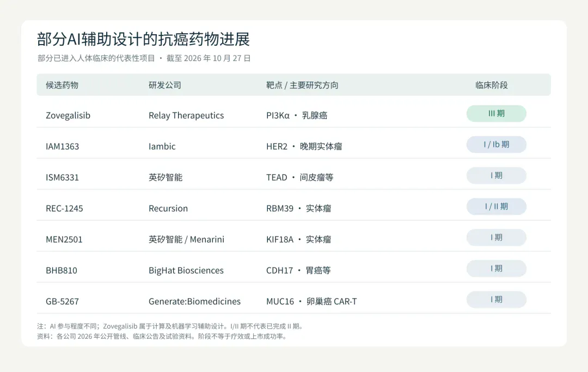Screen dimensions: 588x372
Task: Select the ISM6331 drug name cell
Action: (62, 178)
